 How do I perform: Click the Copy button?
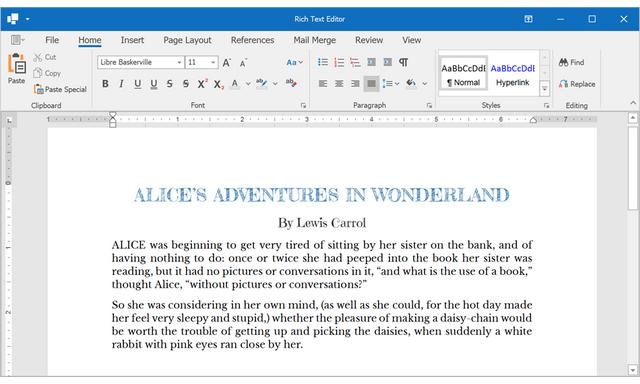pos(47,73)
